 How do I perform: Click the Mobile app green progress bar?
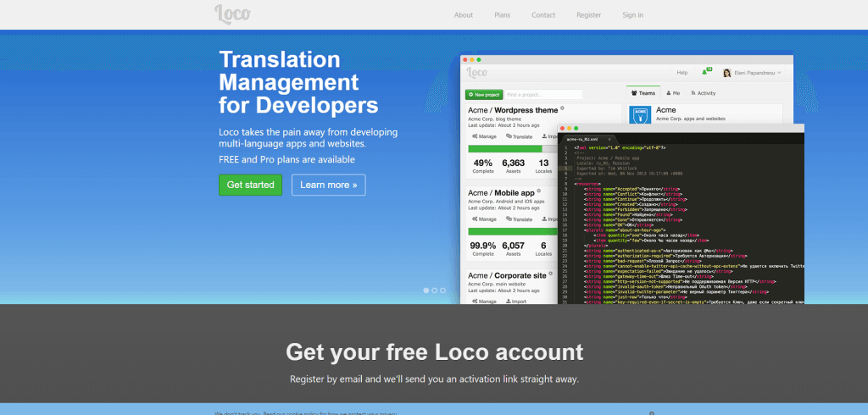[513, 231]
